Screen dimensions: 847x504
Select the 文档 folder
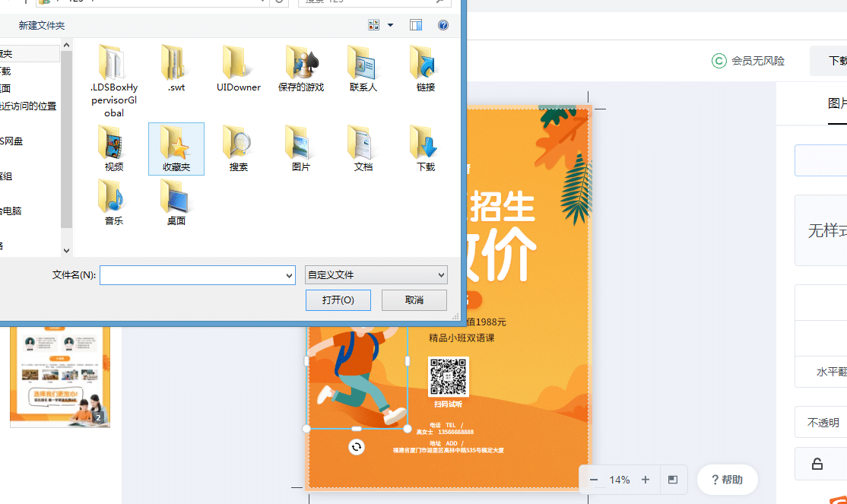pyautogui.click(x=363, y=148)
